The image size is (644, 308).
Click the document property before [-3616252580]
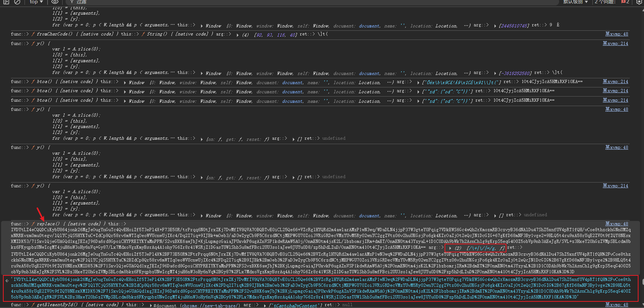pyautogui.click(x=369, y=74)
